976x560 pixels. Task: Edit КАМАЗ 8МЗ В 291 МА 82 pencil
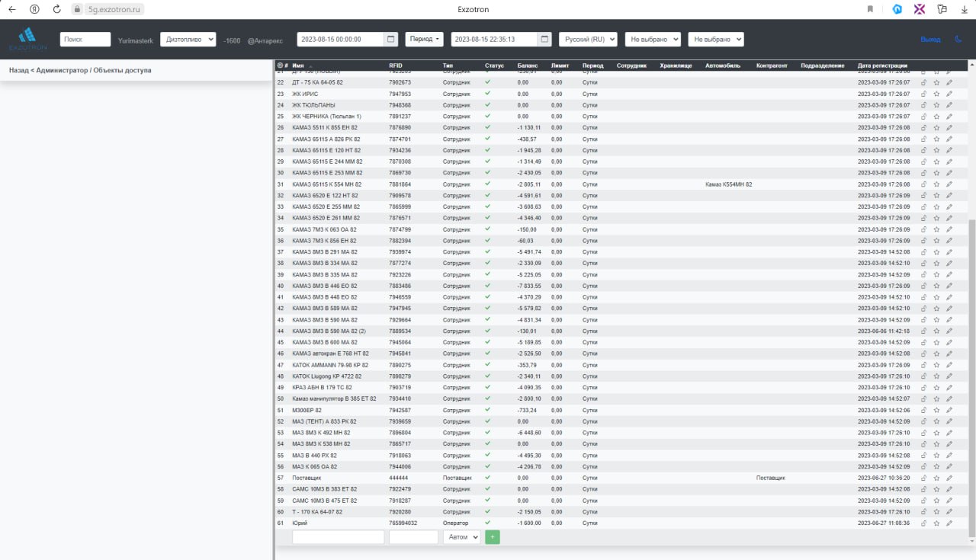pos(949,252)
